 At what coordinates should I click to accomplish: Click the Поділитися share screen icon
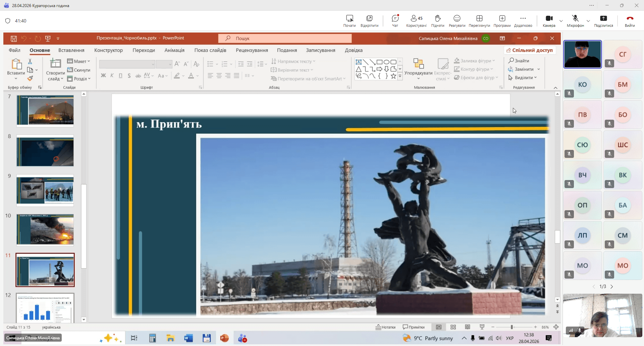[x=603, y=20]
